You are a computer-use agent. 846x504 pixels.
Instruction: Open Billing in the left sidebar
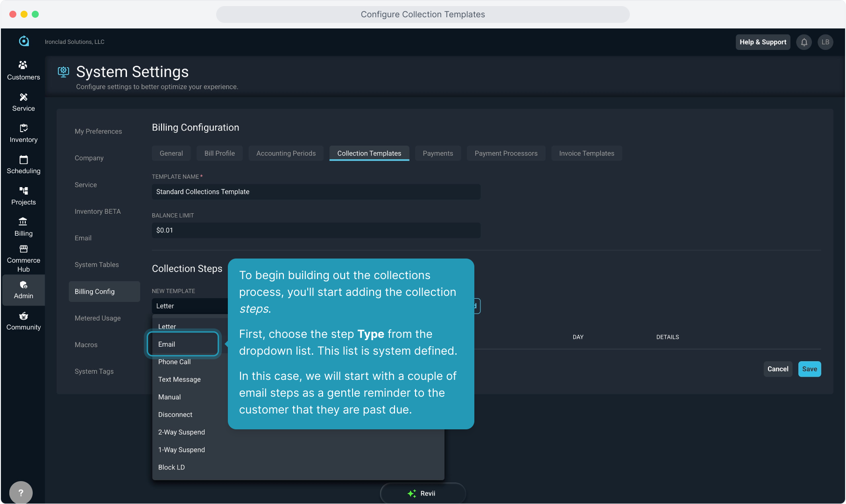[x=23, y=227]
